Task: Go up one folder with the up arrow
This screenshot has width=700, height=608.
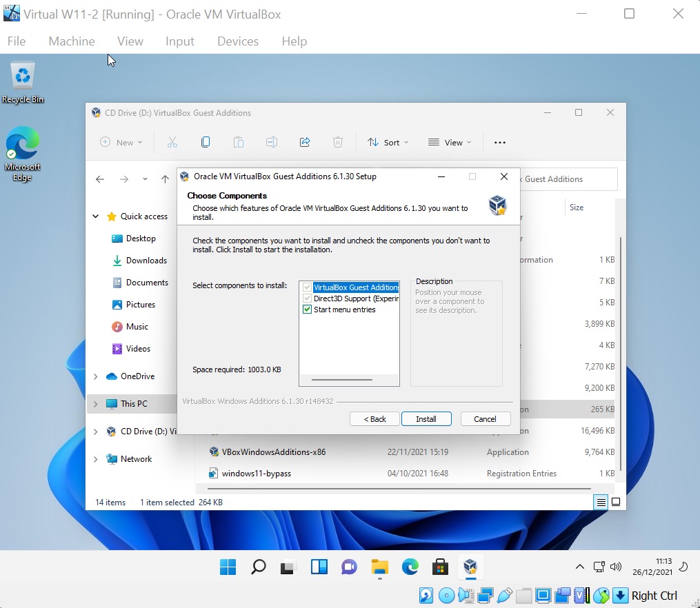Action: pyautogui.click(x=166, y=179)
